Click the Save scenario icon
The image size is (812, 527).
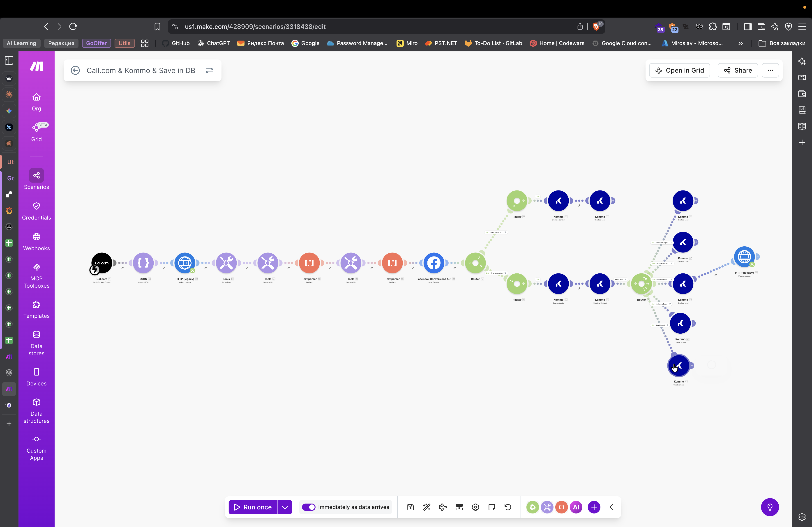(x=411, y=507)
